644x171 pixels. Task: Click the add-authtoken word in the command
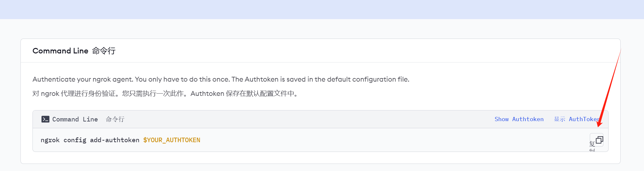pos(115,140)
